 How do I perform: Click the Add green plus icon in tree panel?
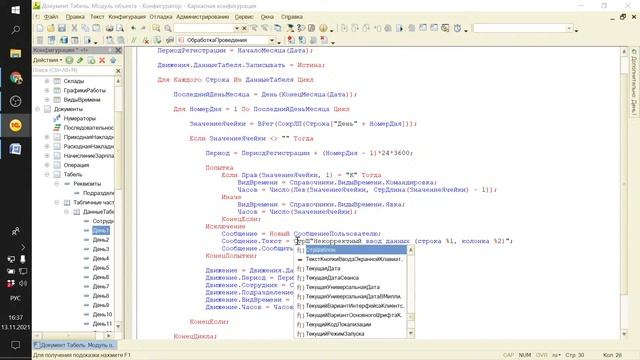pyautogui.click(x=69, y=60)
